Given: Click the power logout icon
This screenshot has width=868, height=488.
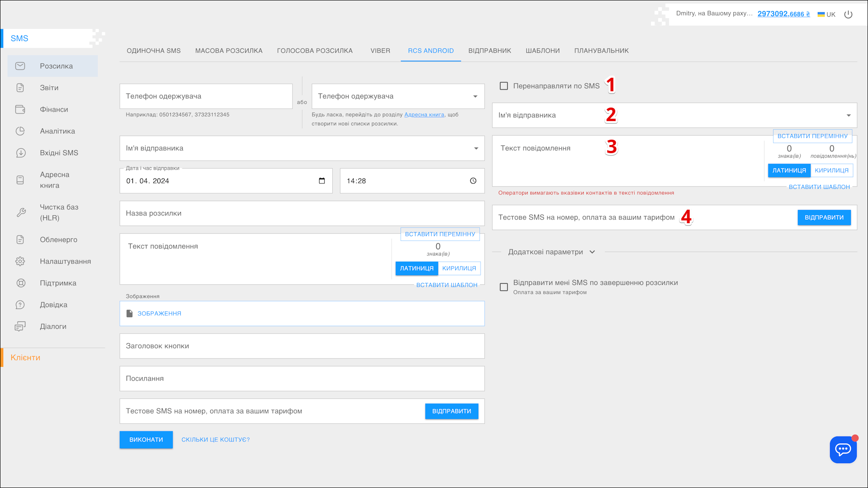Looking at the screenshot, I should tap(848, 14).
